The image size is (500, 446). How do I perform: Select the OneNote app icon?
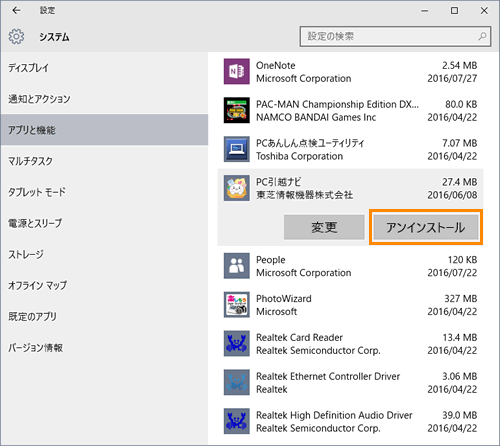[x=237, y=71]
